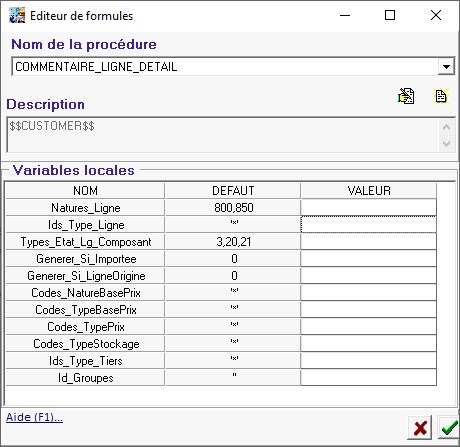Click the Editeur de formules app icon
The height and width of the screenshot is (447, 460).
(17, 15)
